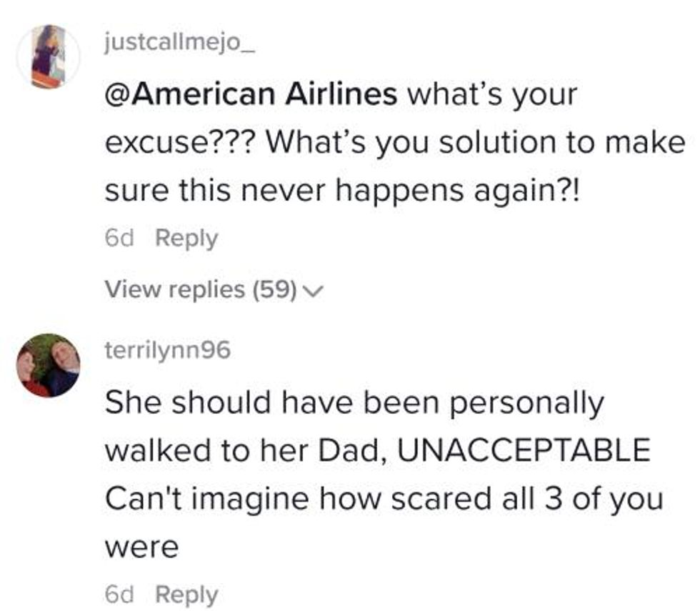Click the line "She should have been personally"
The height and width of the screenshot is (611, 700).
tap(354, 404)
